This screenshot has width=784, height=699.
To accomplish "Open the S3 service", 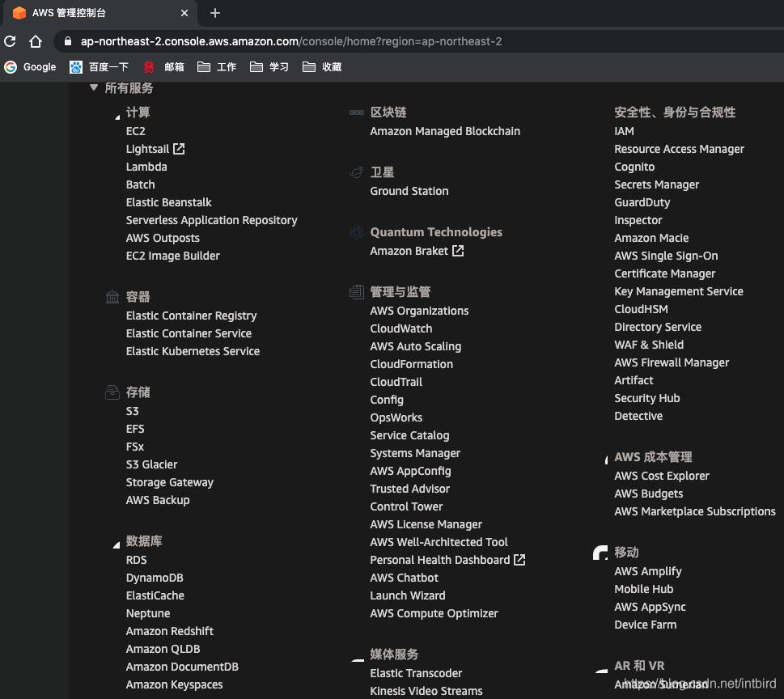I will point(132,412).
